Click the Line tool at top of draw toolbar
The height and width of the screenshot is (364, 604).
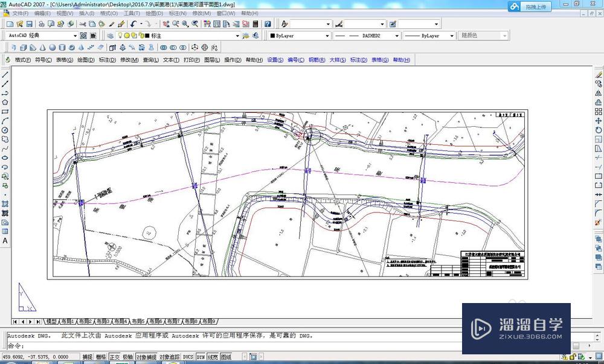[x=5, y=74]
